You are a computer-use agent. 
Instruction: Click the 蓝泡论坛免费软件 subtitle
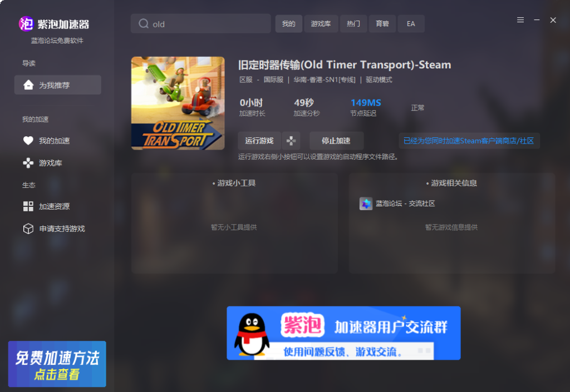click(x=57, y=41)
